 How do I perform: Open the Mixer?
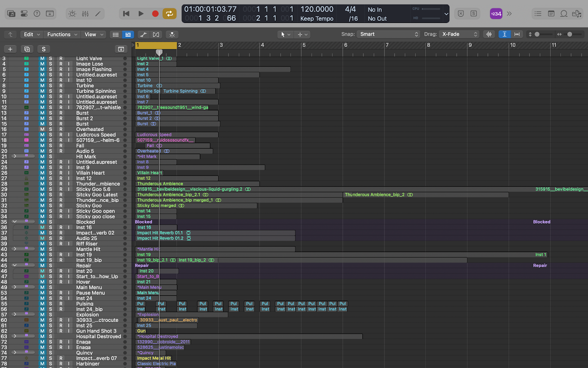point(85,14)
